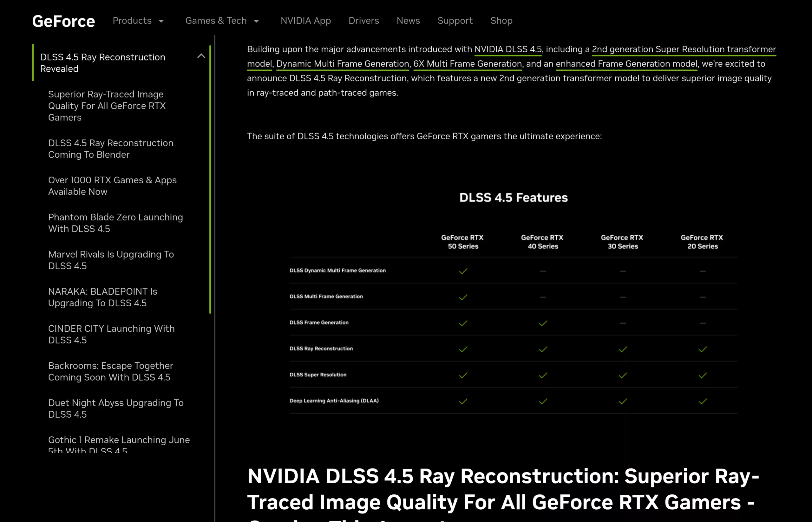Open the Drivers page

363,21
